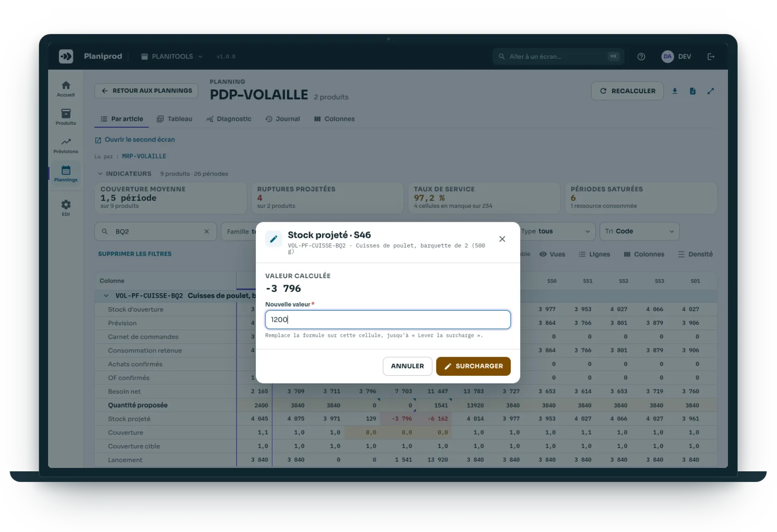Image resolution: width=777 pixels, height=532 pixels.
Task: Toggle fullscreen with the expand arrows icon
Action: pyautogui.click(x=710, y=91)
